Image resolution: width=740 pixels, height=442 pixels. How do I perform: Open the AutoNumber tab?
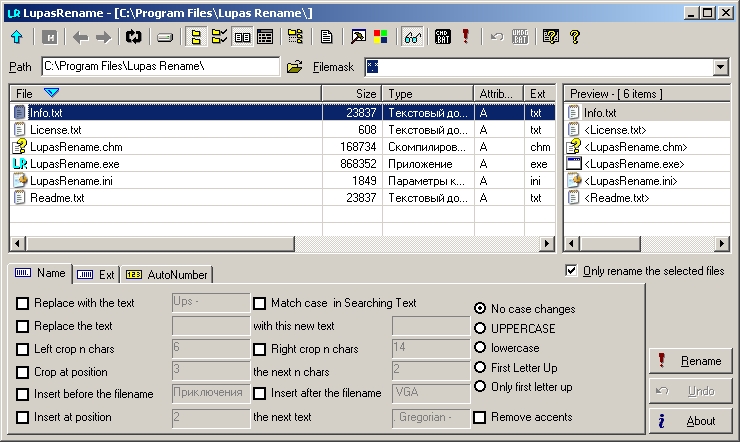click(x=167, y=275)
